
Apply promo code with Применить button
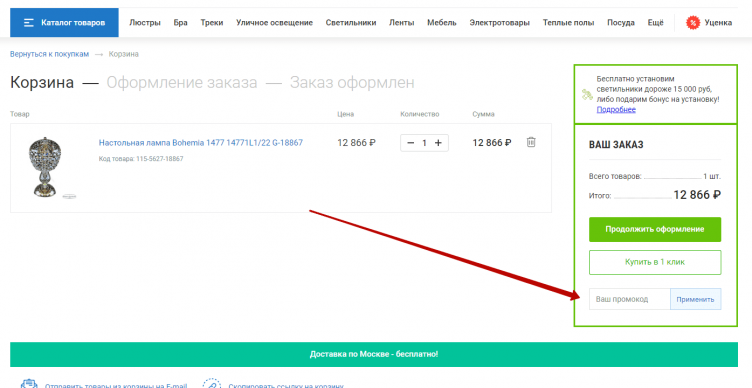tap(695, 299)
